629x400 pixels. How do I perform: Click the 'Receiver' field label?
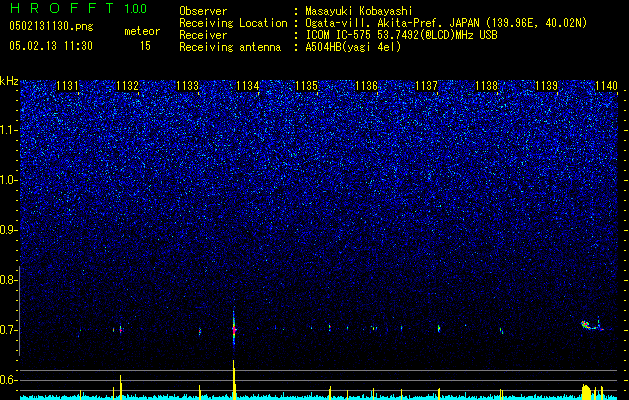[x=203, y=35]
